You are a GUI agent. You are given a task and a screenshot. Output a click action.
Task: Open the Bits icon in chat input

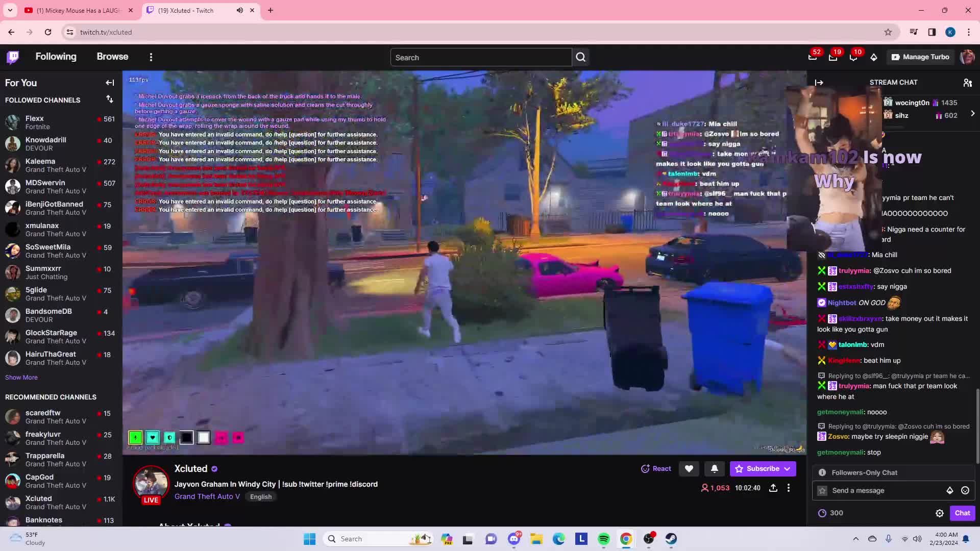point(950,491)
